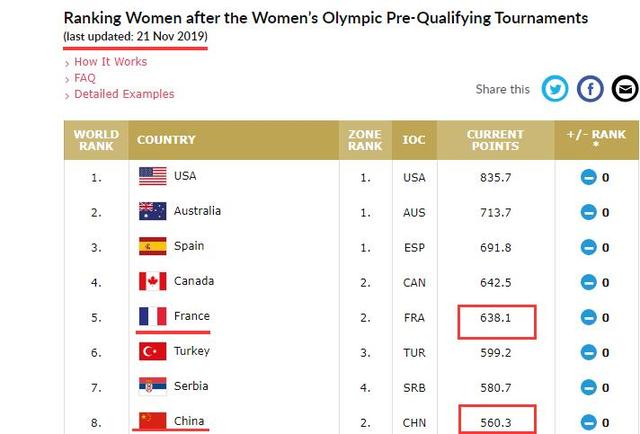Open the Detailed Examples link
This screenshot has width=640, height=434.
click(124, 94)
